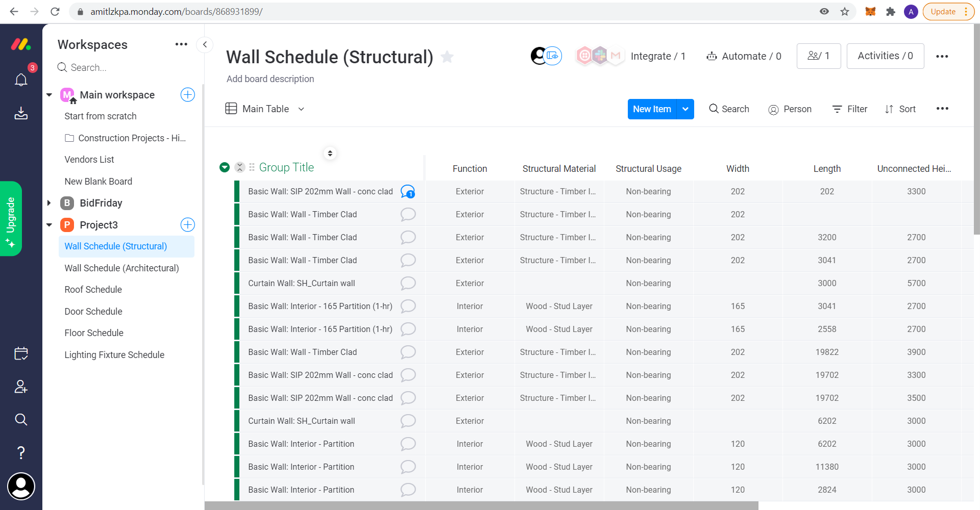Open conversation bubble for SIP 202mm Wall first row
Screen dimensions: 980x510
408,192
